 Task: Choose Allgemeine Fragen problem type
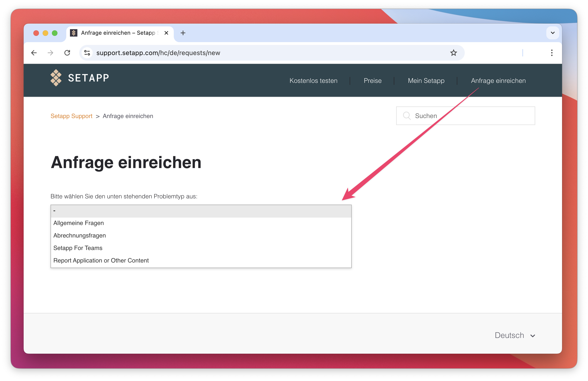point(201,223)
